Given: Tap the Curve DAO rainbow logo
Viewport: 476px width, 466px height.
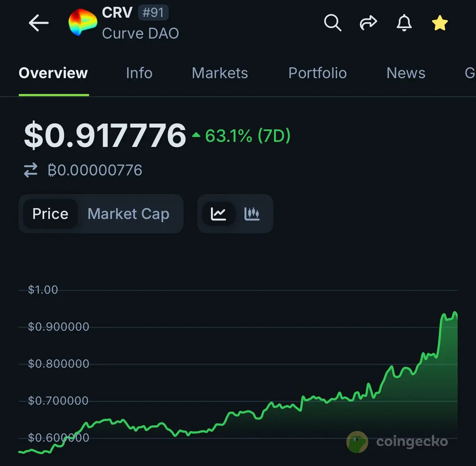Looking at the screenshot, I should tap(83, 22).
